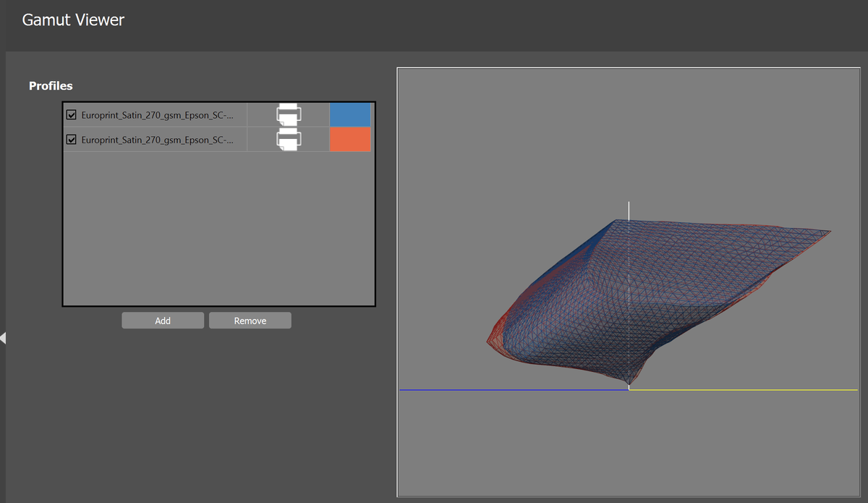This screenshot has height=503, width=868.
Task: Uncheck the second Europrint_Satin profile checkbox
Action: 72,140
